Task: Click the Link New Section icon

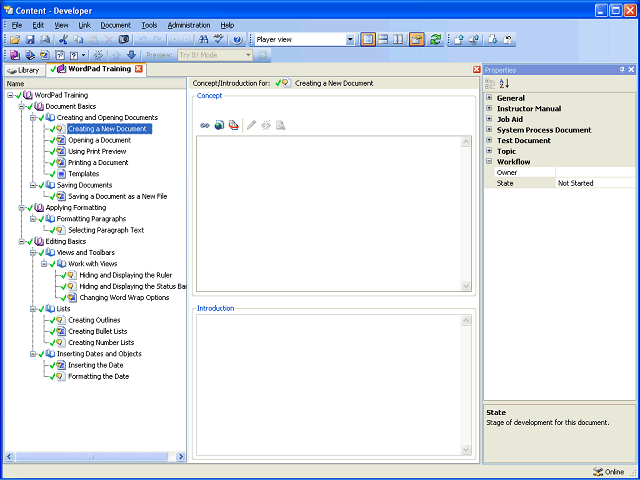Action: (x=30, y=55)
